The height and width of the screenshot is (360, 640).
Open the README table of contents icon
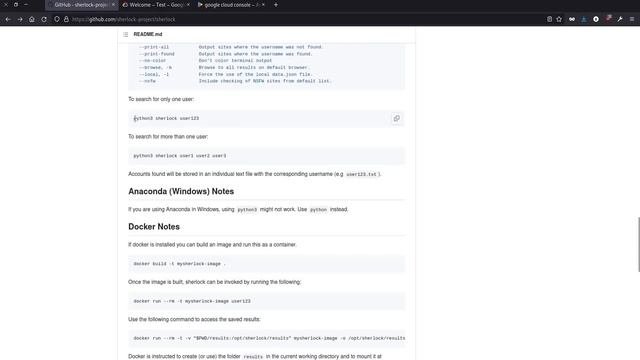pyautogui.click(x=126, y=34)
